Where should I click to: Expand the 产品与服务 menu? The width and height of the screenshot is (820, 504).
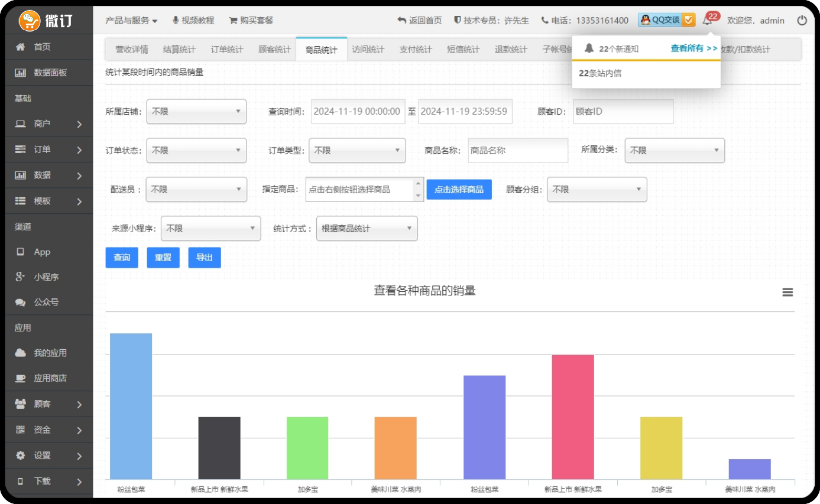[x=131, y=20]
